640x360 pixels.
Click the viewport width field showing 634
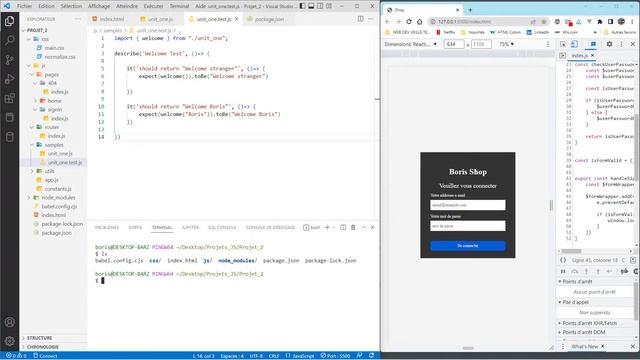tap(454, 44)
